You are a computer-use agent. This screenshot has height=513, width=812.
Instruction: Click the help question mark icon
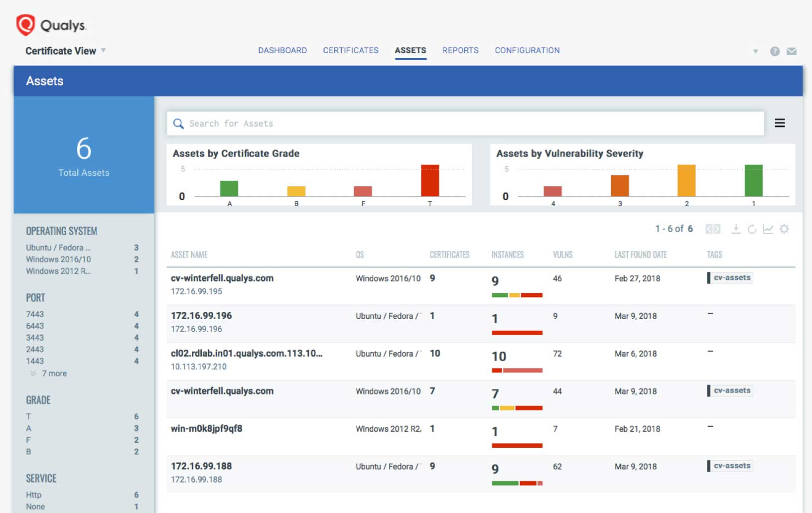tap(775, 51)
